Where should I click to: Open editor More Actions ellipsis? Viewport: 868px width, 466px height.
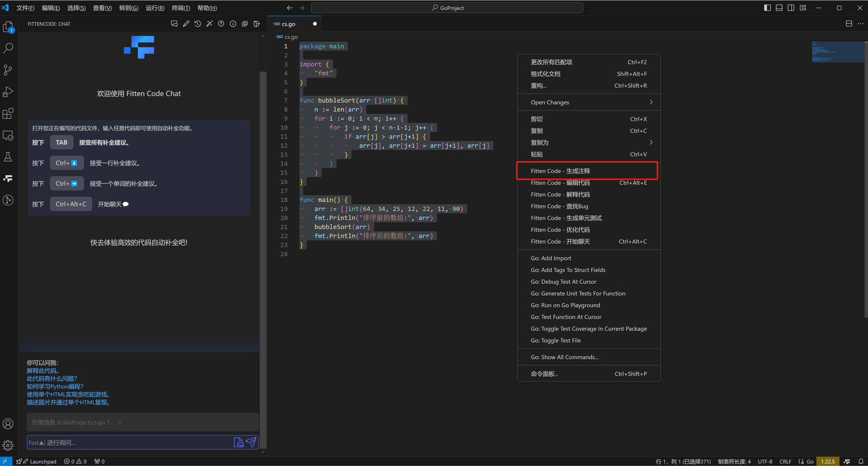[860, 24]
